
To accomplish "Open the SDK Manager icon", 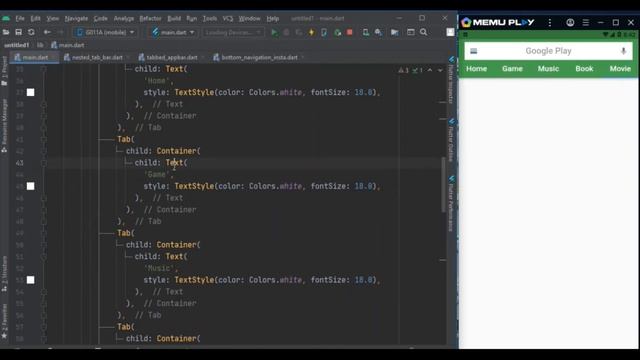I will [x=378, y=32].
